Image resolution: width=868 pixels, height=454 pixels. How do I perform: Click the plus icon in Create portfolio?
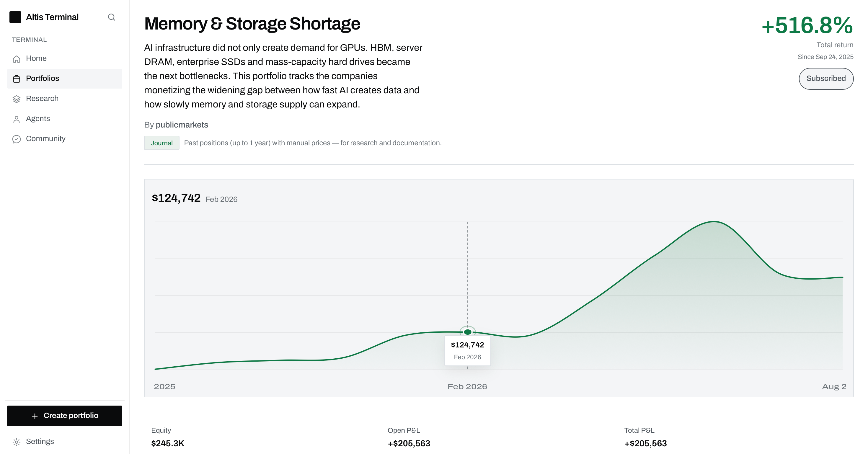click(x=35, y=416)
